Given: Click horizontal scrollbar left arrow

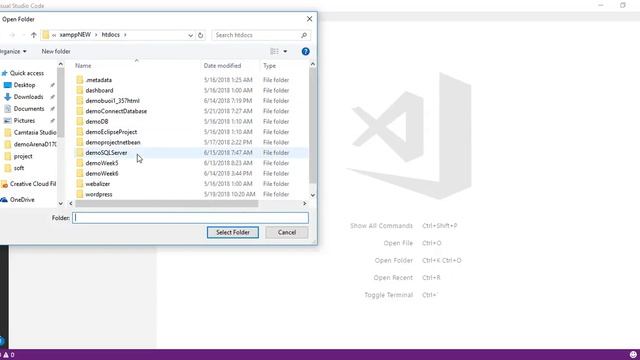Looking at the screenshot, I should pos(71,203).
